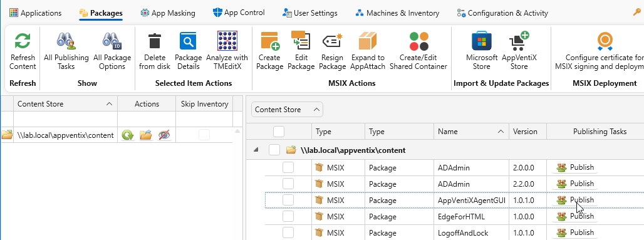Click the EdgeForHTML name cell

pyautogui.click(x=472, y=216)
